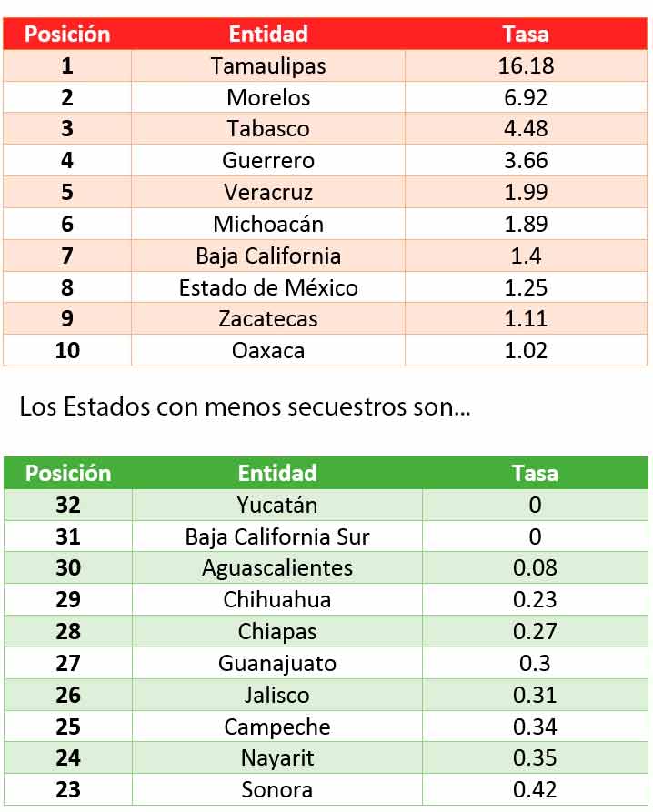This screenshot has height=812, width=653.
Task: Select the green Tasa header cell
Action: click(x=535, y=473)
